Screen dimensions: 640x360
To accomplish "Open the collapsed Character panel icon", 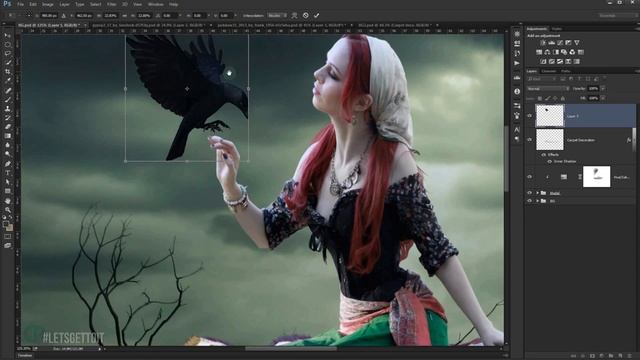I will 517,129.
